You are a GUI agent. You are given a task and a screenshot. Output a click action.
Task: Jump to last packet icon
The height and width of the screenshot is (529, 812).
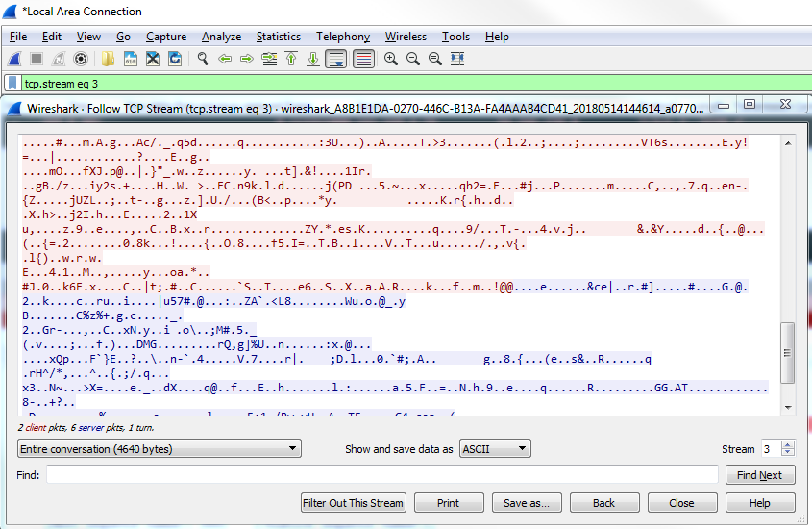[313, 59]
